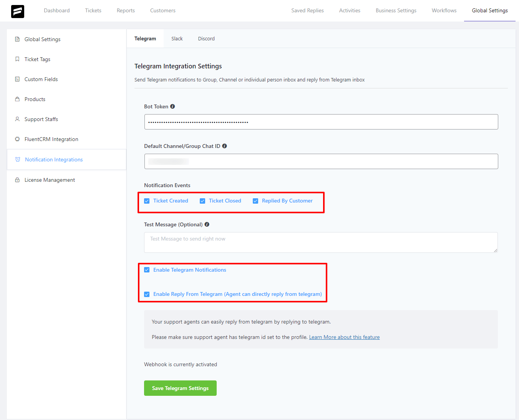Click the Bot Token input field
The height and width of the screenshot is (420, 519).
pos(321,122)
